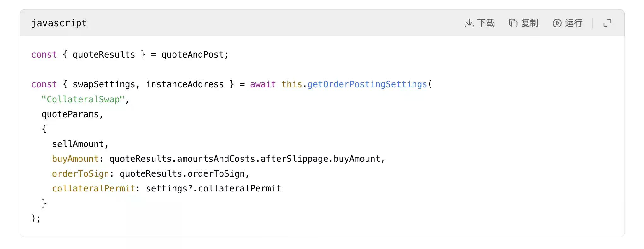
Task: Click the download arrow icon
Action: 469,23
